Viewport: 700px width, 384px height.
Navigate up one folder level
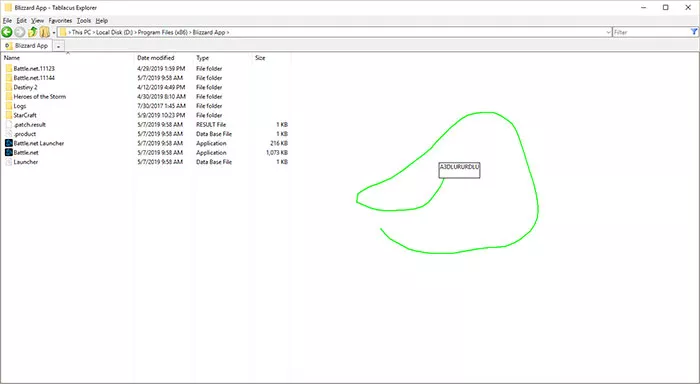tap(32, 32)
